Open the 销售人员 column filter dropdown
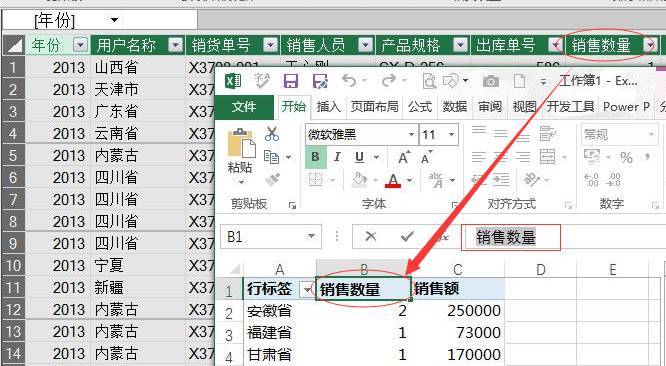Viewport: 666px width, 366px height. point(365,45)
